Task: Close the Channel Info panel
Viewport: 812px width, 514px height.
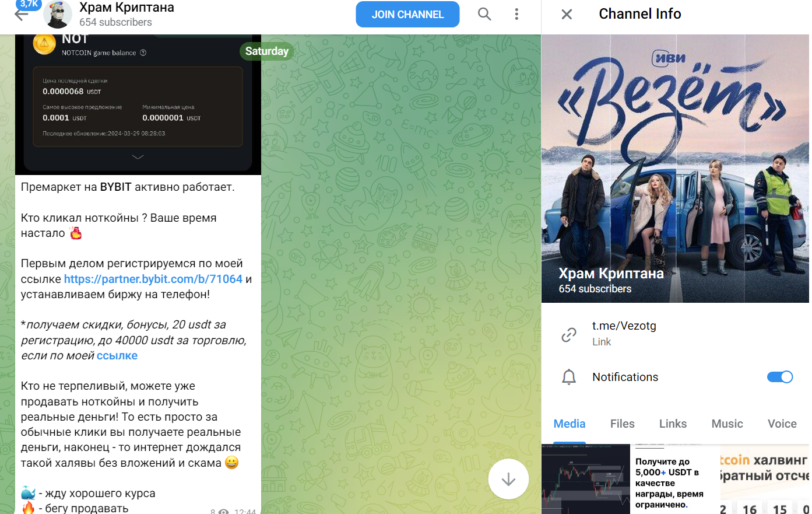Action: pos(567,14)
